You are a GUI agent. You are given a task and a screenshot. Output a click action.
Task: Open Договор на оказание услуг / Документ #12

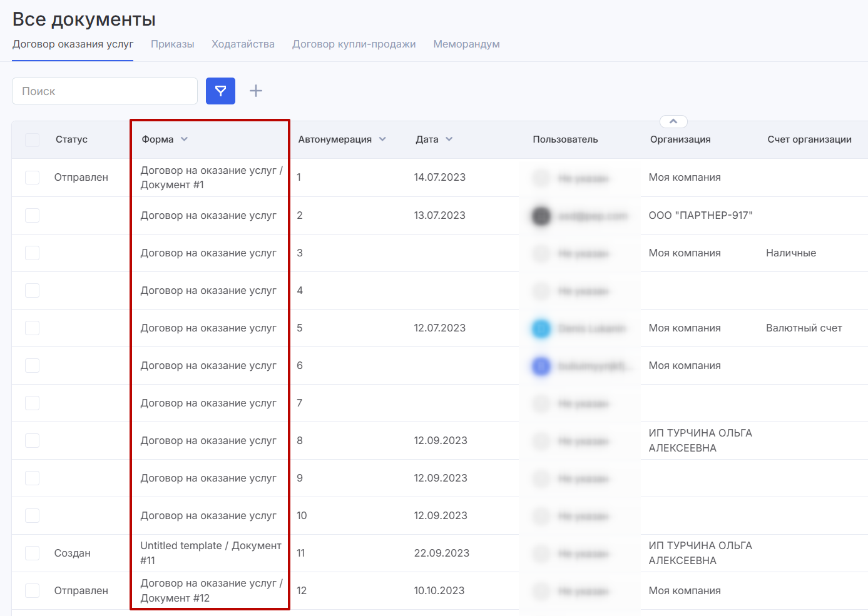210,590
